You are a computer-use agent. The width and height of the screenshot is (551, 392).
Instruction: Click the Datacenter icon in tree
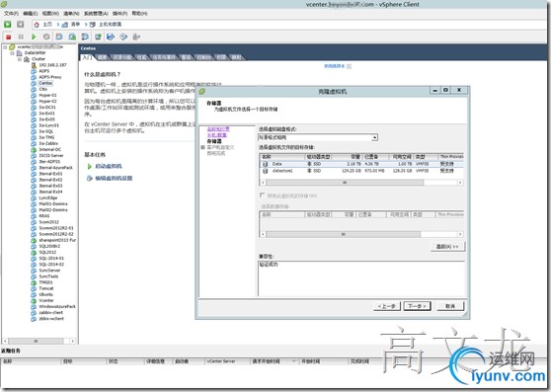click(20, 53)
